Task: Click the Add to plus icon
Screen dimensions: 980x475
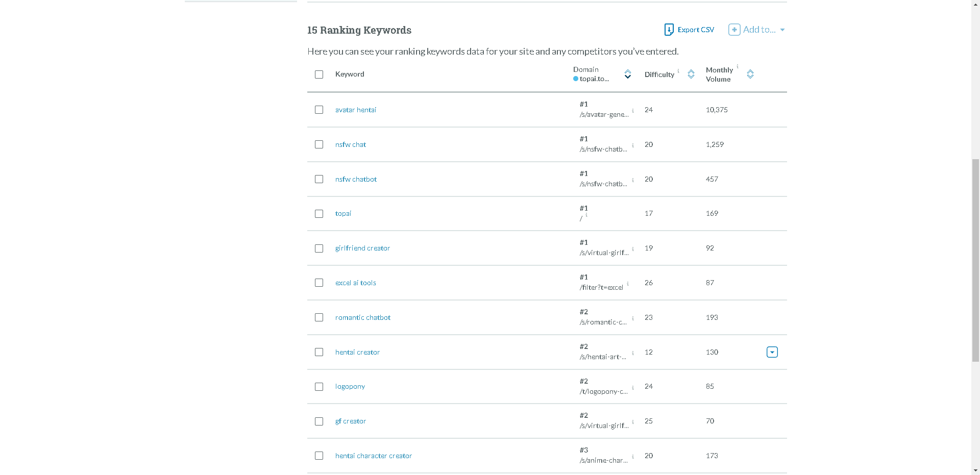Action: tap(734, 30)
